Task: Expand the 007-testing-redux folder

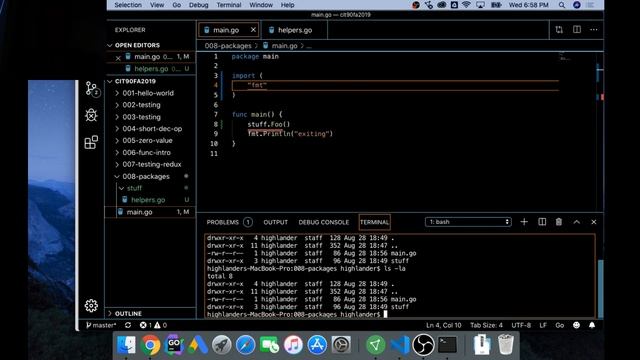Action: (151, 164)
